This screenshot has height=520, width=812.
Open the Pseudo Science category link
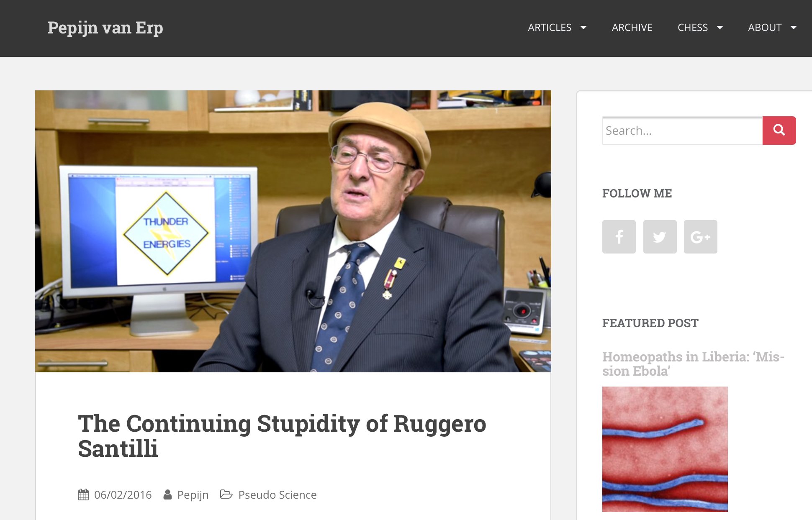tap(278, 494)
